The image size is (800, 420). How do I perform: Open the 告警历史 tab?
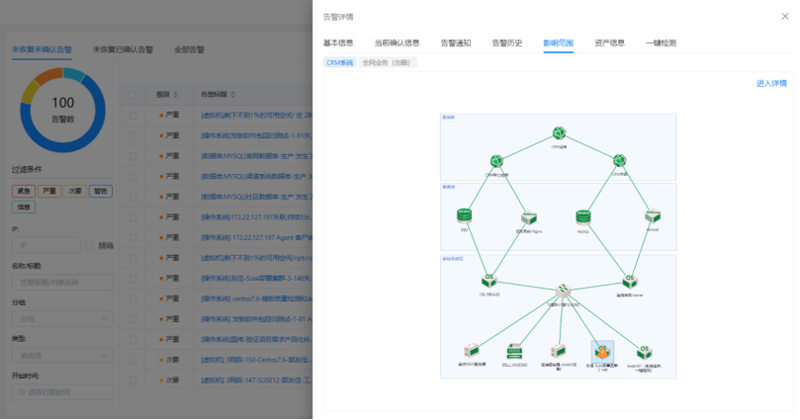[507, 43]
